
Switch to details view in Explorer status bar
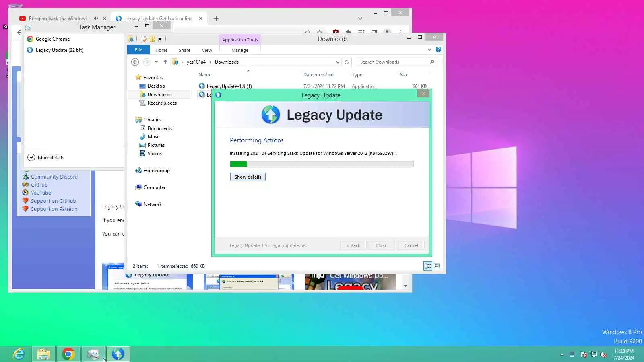(x=428, y=266)
